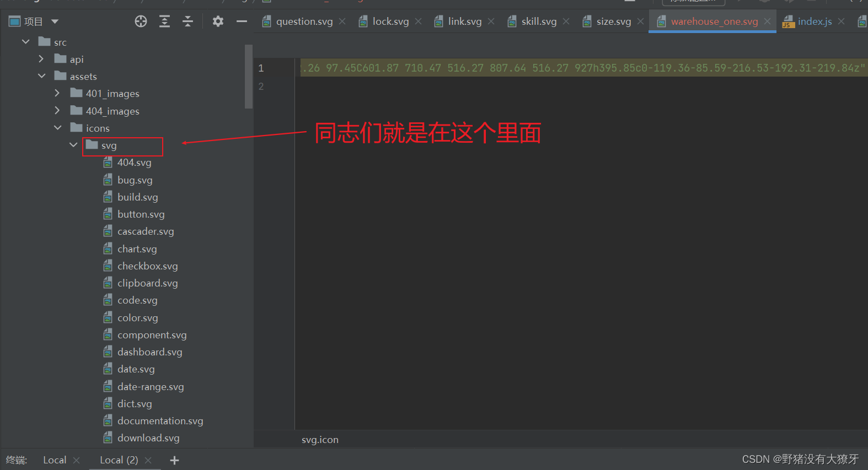
Task: Close the skill.svg tab
Action: pyautogui.click(x=566, y=21)
